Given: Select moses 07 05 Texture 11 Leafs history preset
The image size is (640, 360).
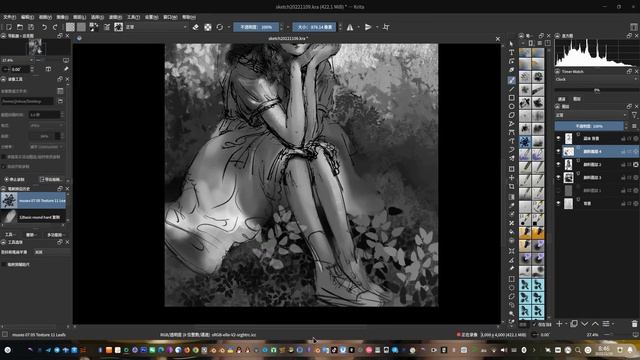Looking at the screenshot, I should click(33, 200).
